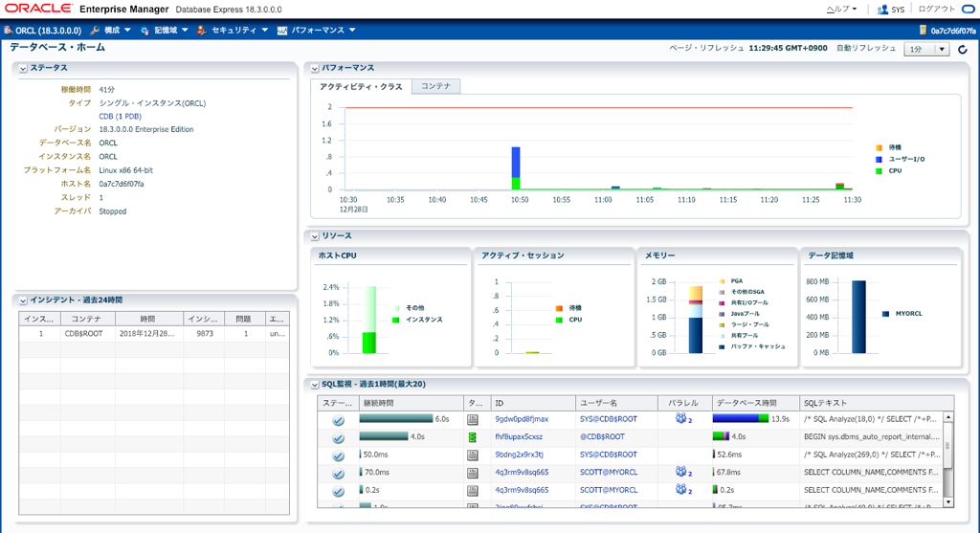
Task: Click the host server icon beside 0a7c7d6f07fa
Action: [923, 30]
